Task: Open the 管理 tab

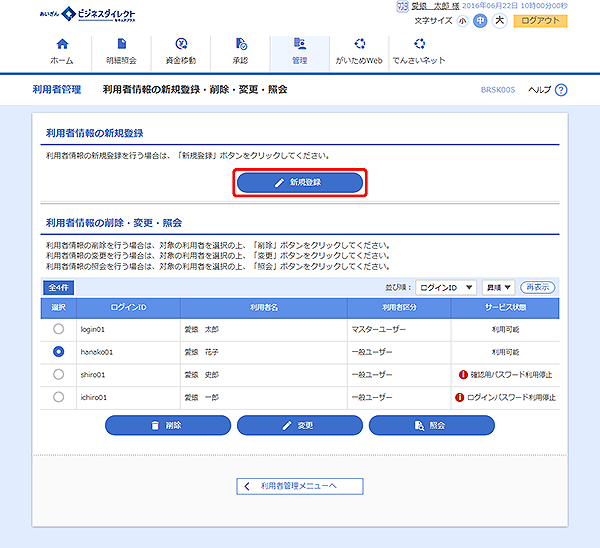Action: (300, 54)
